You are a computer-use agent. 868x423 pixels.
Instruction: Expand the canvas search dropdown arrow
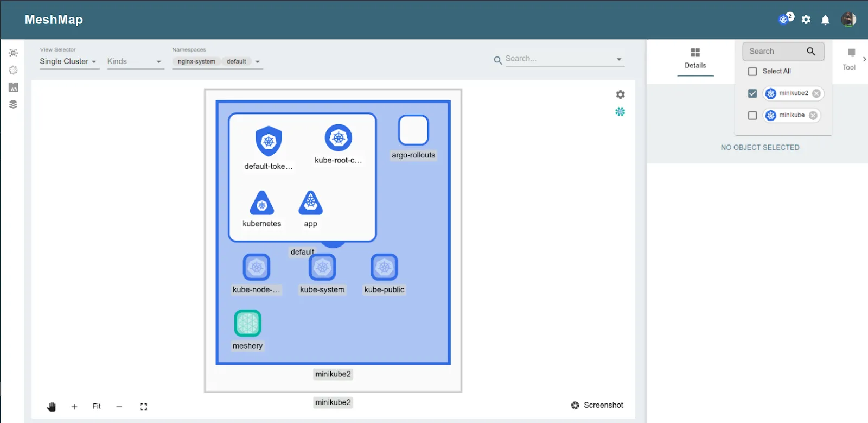tap(619, 59)
